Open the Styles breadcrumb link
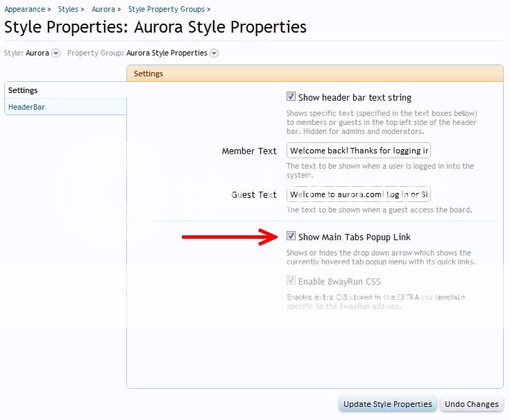The height and width of the screenshot is (420, 510). tap(68, 10)
